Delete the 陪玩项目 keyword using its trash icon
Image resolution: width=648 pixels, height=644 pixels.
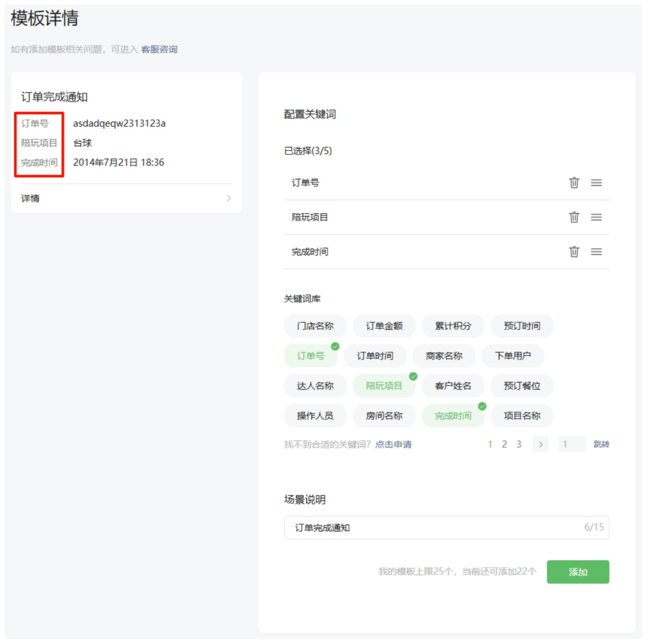(574, 217)
